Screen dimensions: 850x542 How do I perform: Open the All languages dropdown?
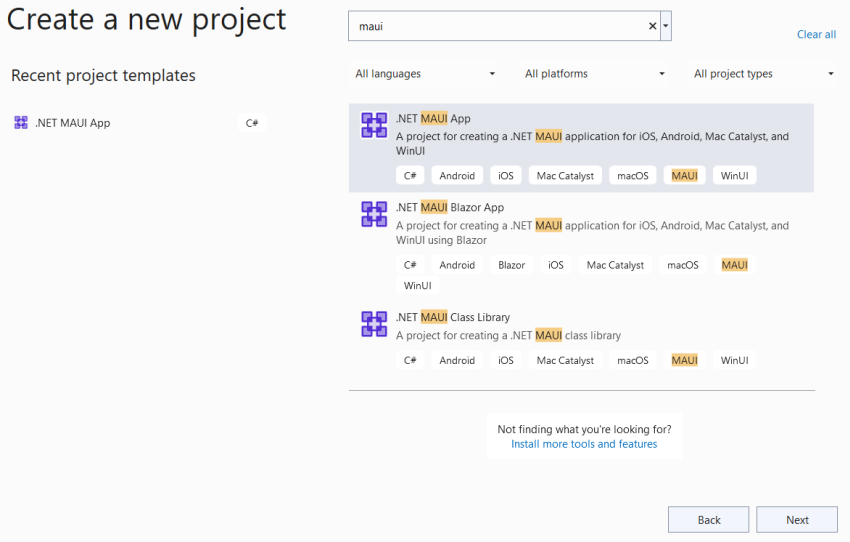426,74
